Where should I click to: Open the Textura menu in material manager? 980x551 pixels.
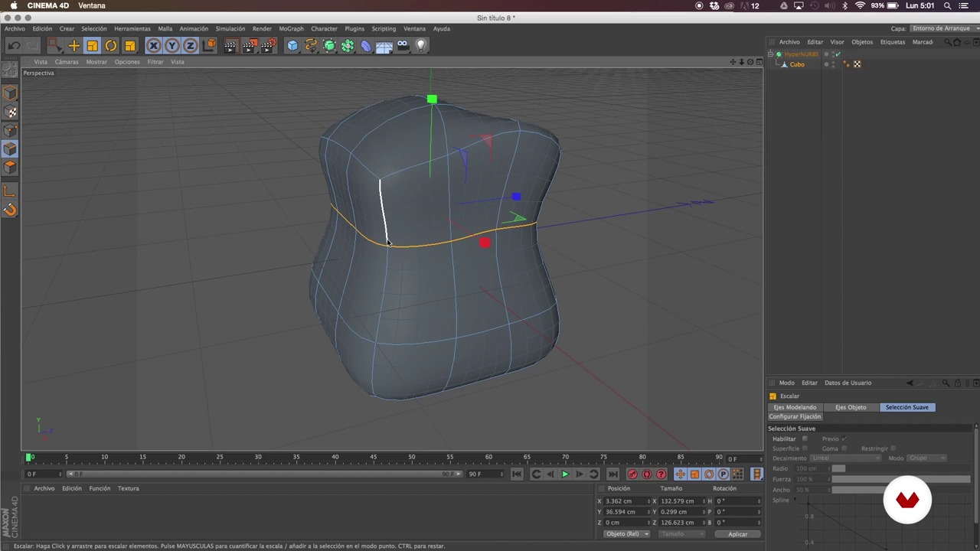[x=128, y=488]
